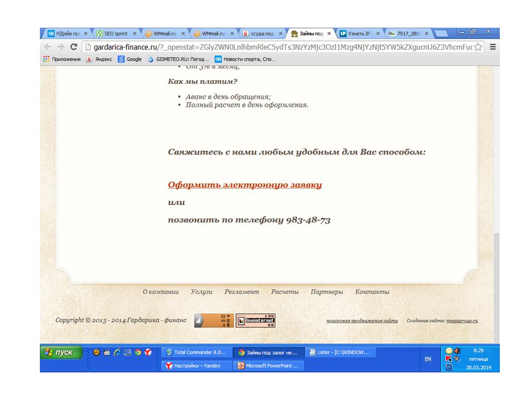
Task: Click the system clock 8:29
Action: click(478, 350)
